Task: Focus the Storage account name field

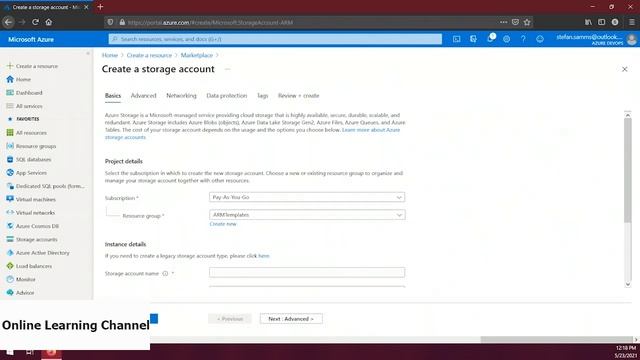Action: click(307, 272)
